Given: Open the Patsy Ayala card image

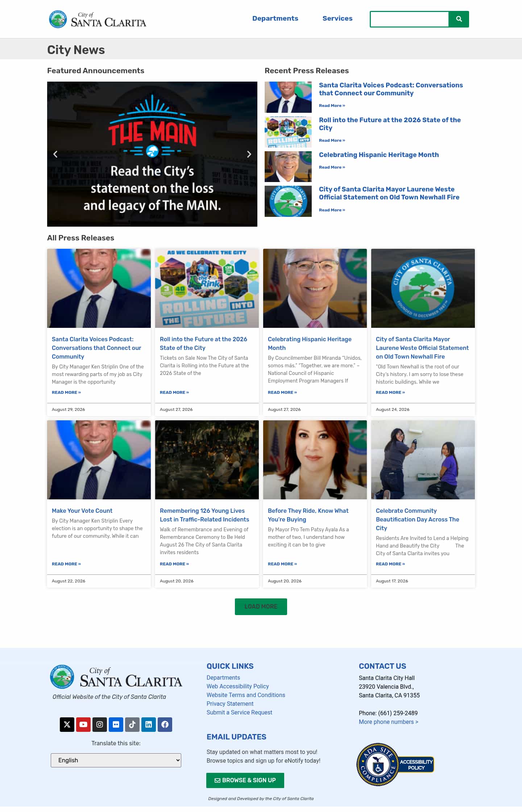Looking at the screenshot, I should point(315,460).
